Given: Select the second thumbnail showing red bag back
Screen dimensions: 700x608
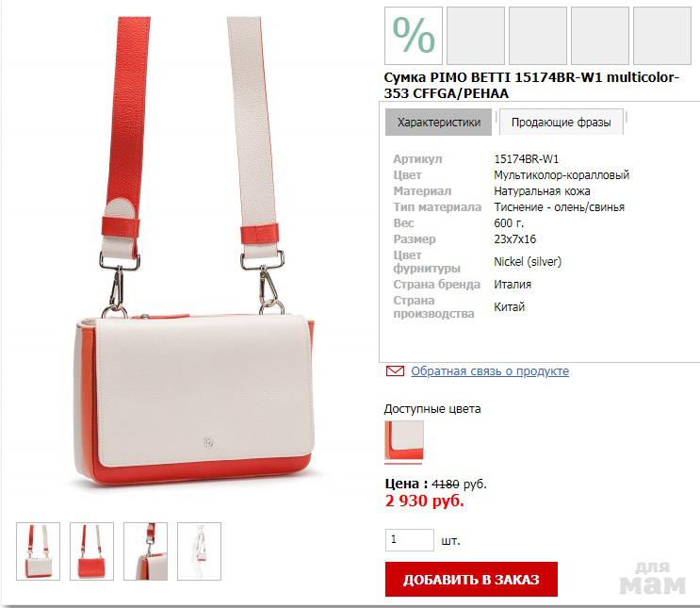Looking at the screenshot, I should pyautogui.click(x=91, y=551).
